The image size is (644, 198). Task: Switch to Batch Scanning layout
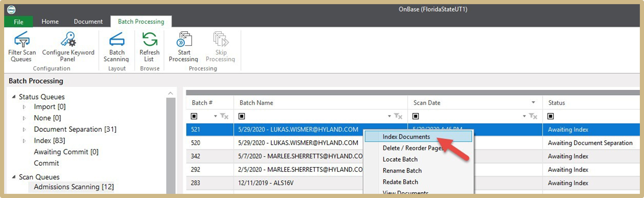coord(116,47)
